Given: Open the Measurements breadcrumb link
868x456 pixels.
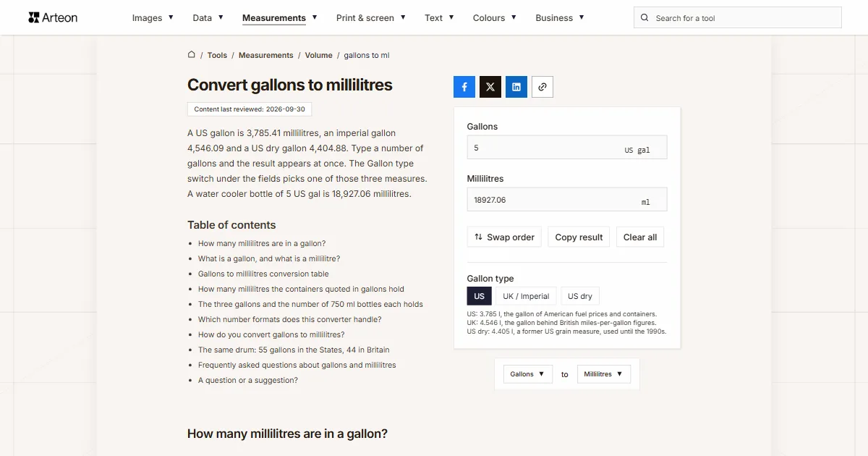Looking at the screenshot, I should point(266,55).
